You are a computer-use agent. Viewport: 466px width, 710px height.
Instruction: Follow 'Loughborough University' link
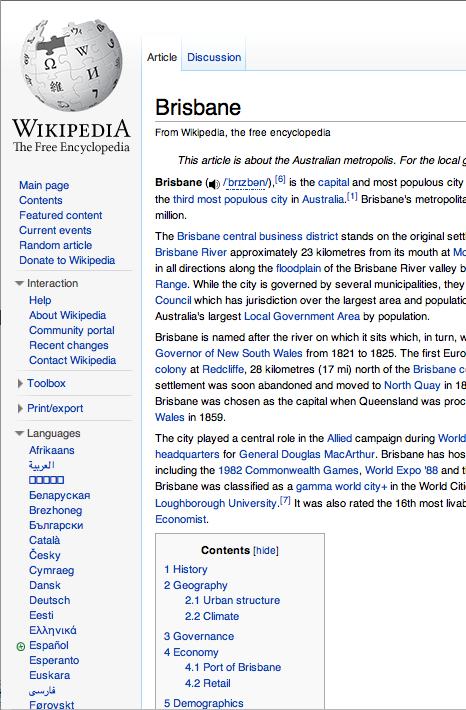click(x=216, y=503)
